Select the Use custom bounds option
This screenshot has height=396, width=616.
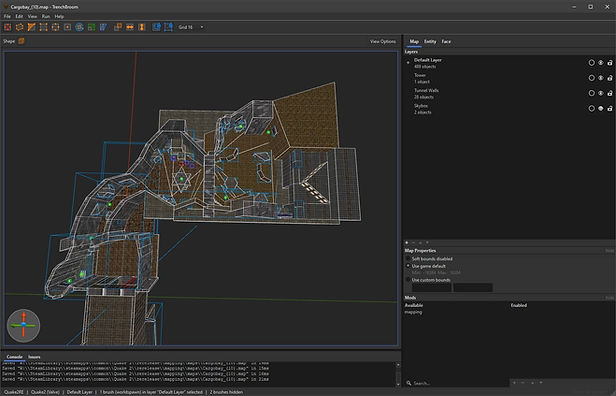point(427,280)
